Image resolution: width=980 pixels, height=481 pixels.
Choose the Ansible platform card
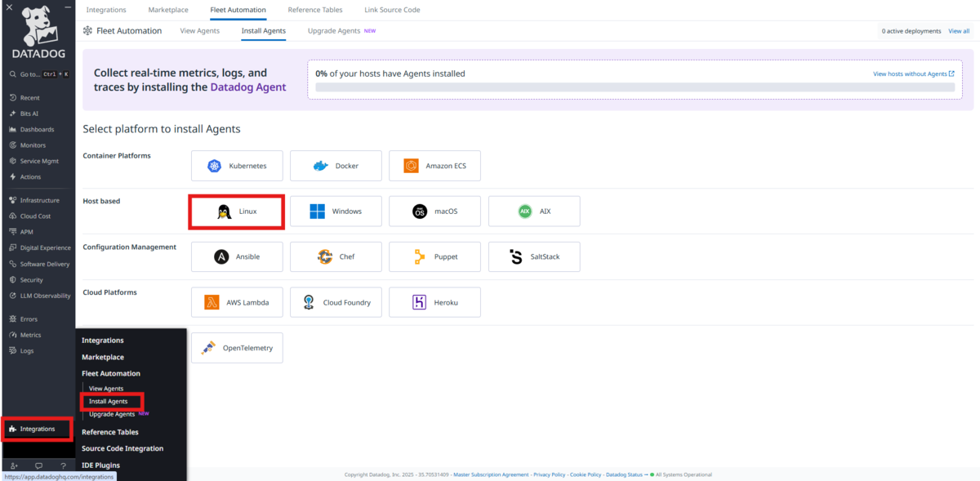pyautogui.click(x=237, y=256)
